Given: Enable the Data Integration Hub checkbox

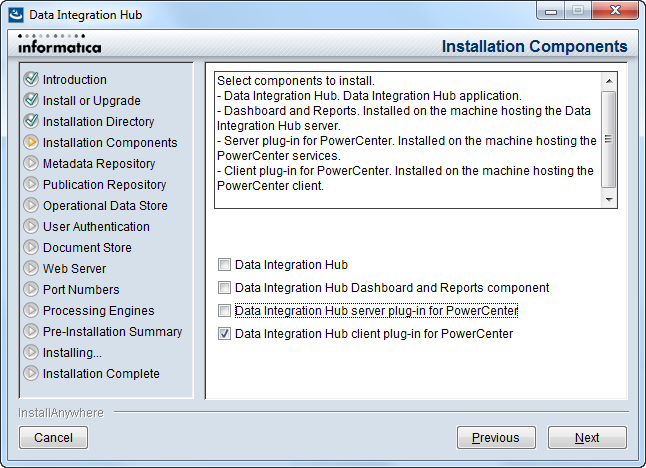Looking at the screenshot, I should tap(225, 264).
